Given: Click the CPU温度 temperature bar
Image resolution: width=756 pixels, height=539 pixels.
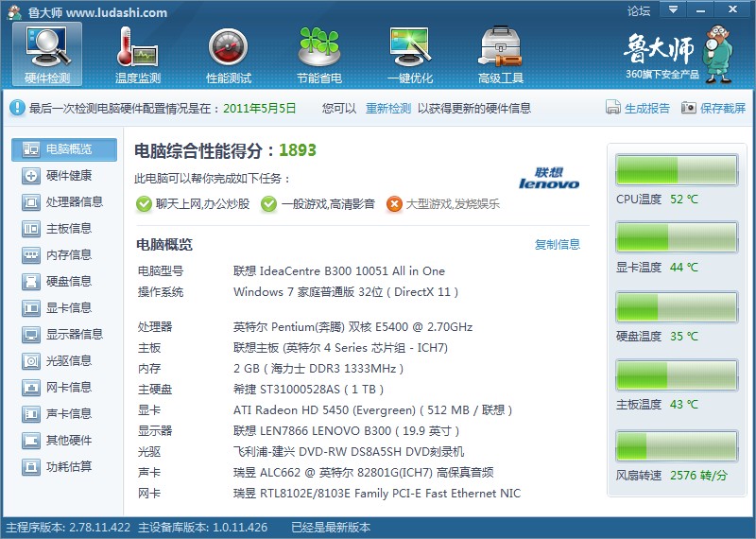Looking at the screenshot, I should (677, 170).
